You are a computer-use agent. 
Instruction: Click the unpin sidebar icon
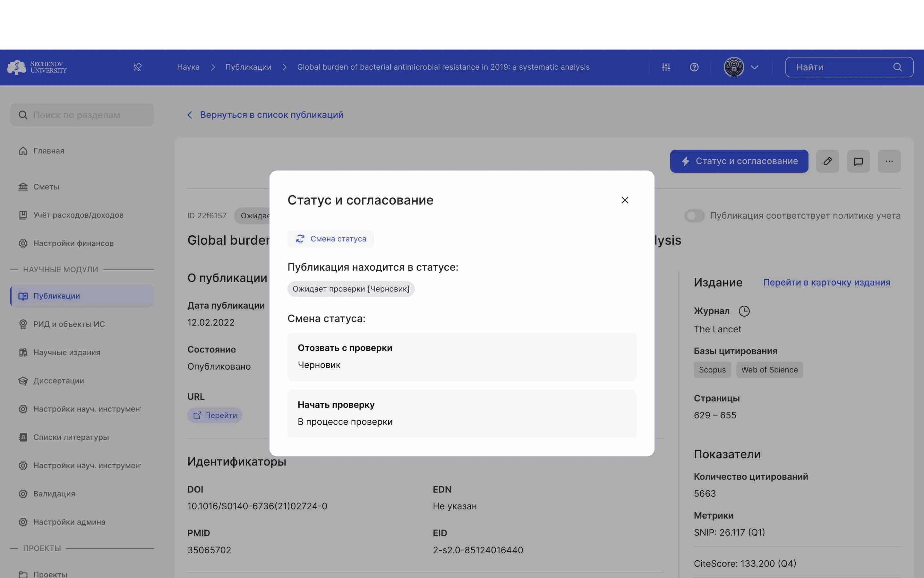pos(137,67)
